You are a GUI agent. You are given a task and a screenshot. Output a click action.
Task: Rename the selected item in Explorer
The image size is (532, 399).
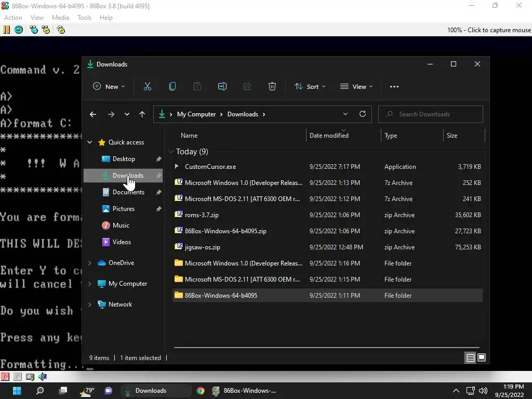(222, 87)
